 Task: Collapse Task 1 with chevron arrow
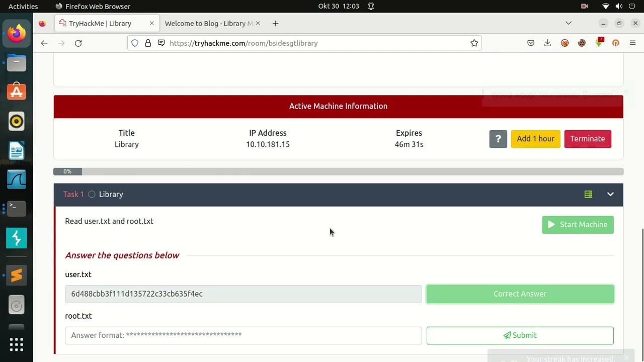(x=610, y=195)
